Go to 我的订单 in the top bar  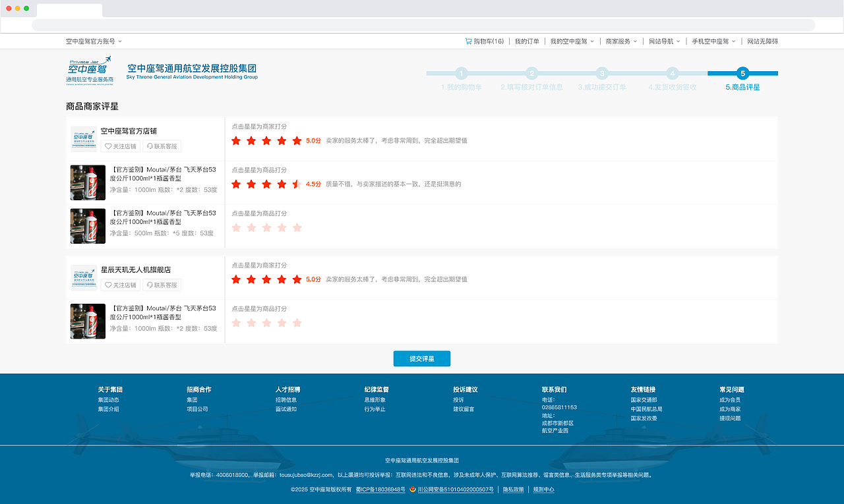[x=527, y=41]
